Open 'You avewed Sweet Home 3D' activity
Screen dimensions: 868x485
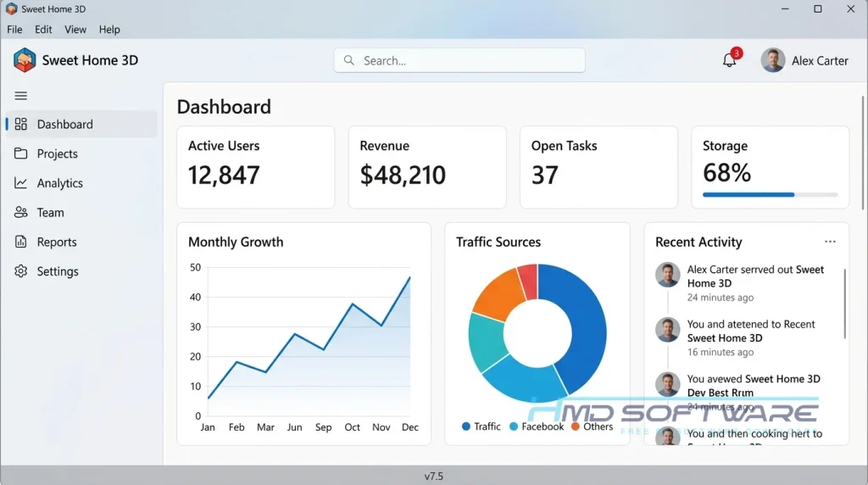click(x=754, y=386)
